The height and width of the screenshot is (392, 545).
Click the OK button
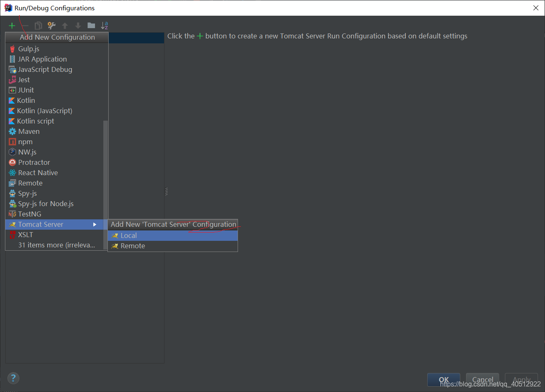444,380
